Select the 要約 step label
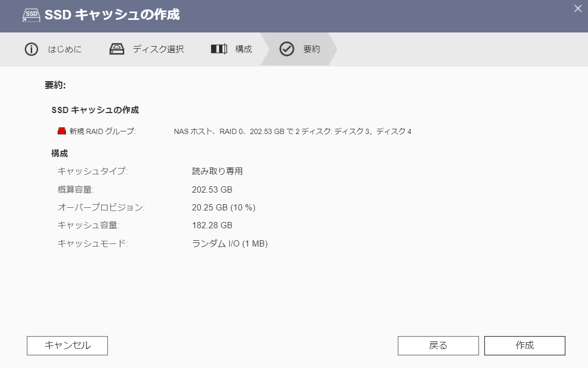The height and width of the screenshot is (368, 588). pyautogui.click(x=311, y=49)
